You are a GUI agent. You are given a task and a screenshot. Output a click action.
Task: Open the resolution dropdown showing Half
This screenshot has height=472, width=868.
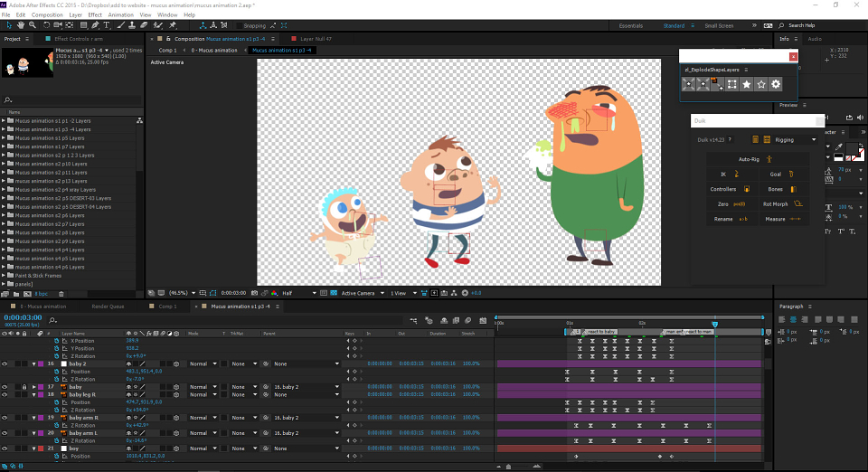(x=299, y=293)
